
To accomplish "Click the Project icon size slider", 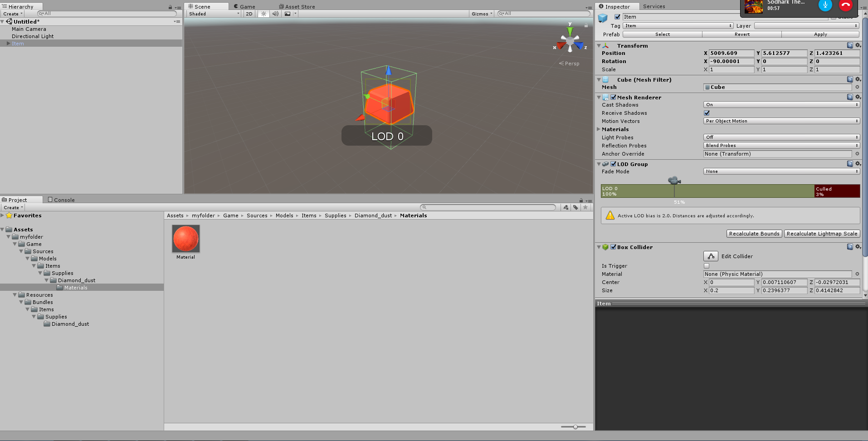I will (573, 427).
